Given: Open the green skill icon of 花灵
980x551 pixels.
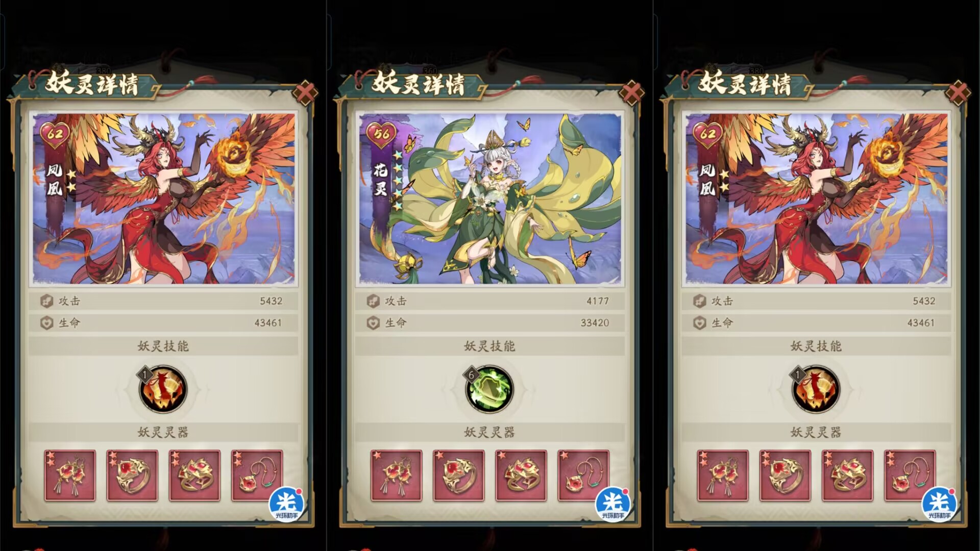Looking at the screenshot, I should (489, 389).
